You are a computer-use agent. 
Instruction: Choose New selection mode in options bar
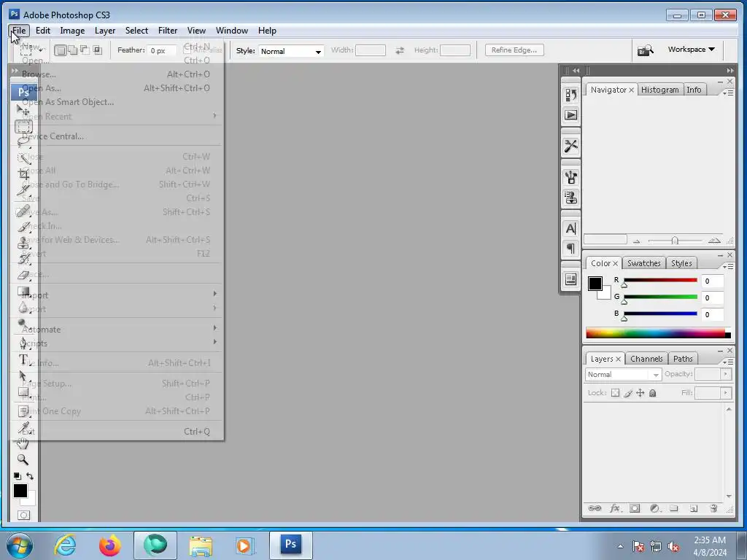click(x=60, y=50)
